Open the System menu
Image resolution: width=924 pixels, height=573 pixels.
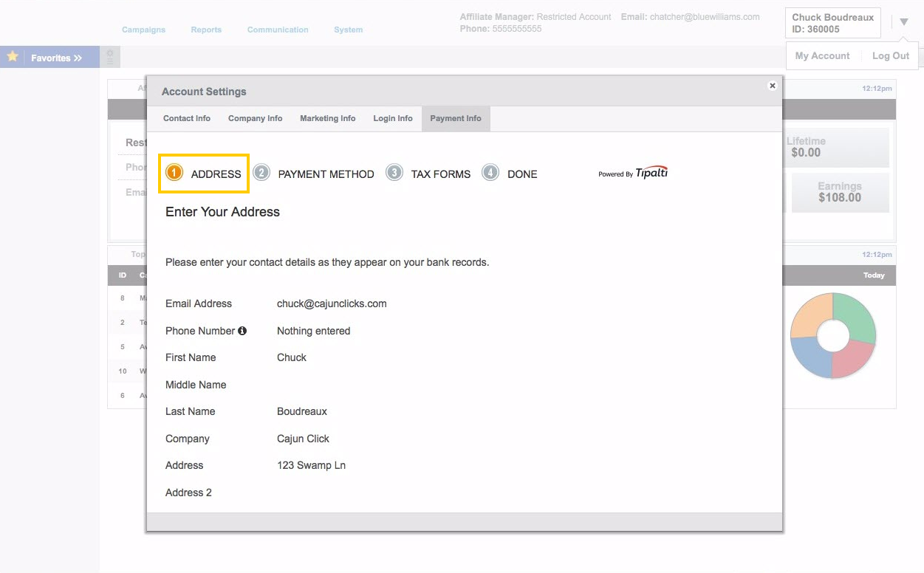click(x=348, y=30)
